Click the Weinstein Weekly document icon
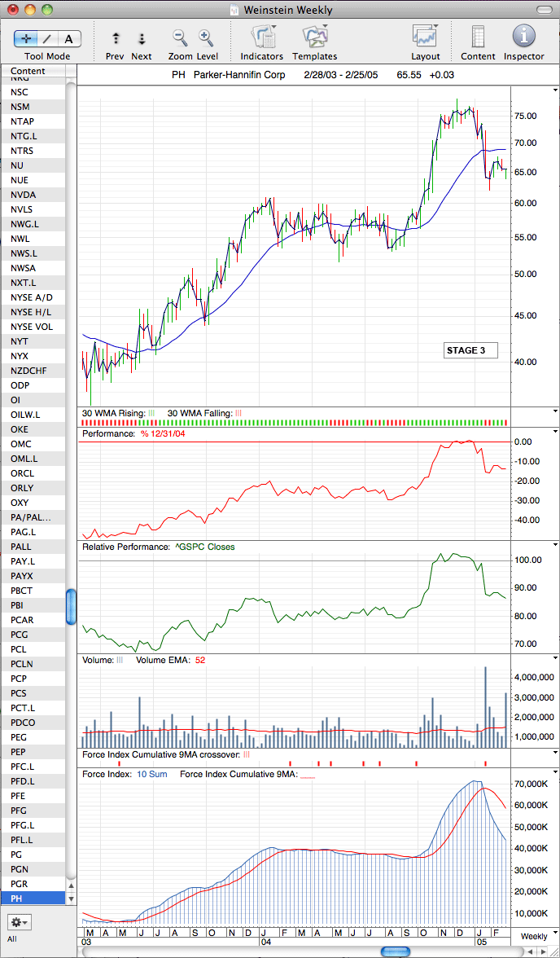The image size is (560, 958). [x=234, y=9]
